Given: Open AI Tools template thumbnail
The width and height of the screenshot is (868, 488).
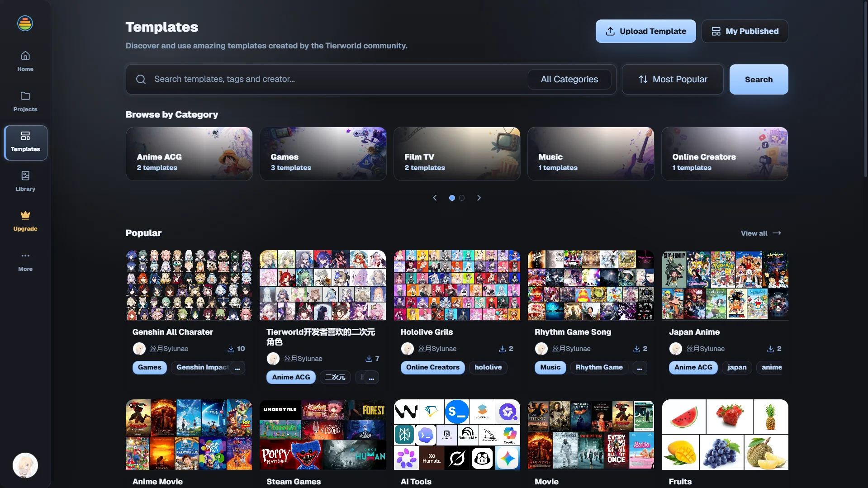Looking at the screenshot, I should 457,435.
